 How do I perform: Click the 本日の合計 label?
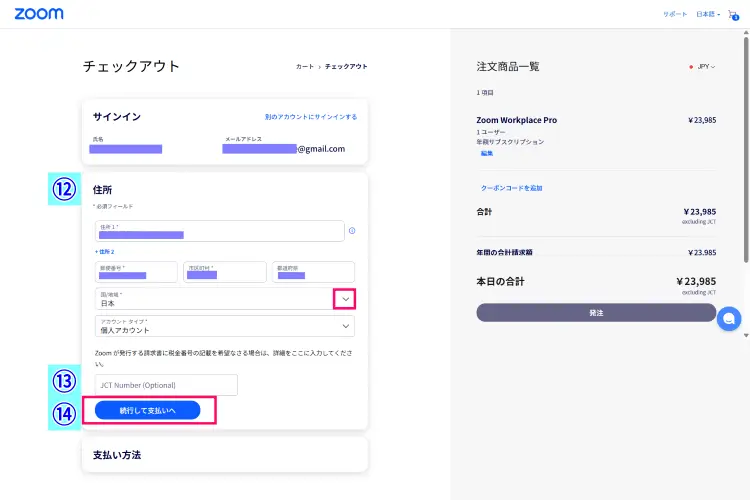point(500,281)
